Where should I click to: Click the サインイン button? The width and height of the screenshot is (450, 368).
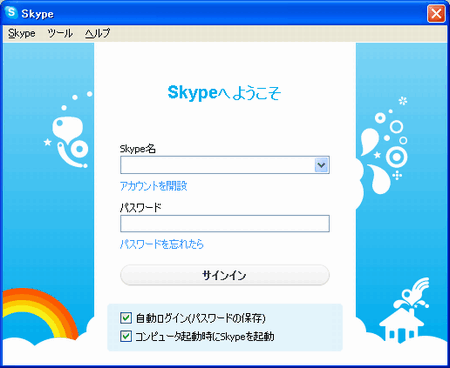tap(225, 275)
